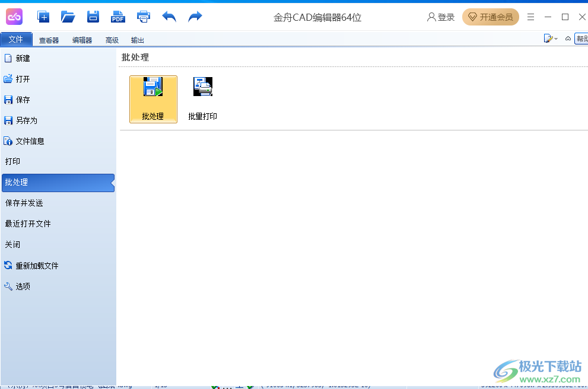The width and height of the screenshot is (588, 389).
Task: Click the 保存 floppy icon in the sidebar
Action: 8,100
